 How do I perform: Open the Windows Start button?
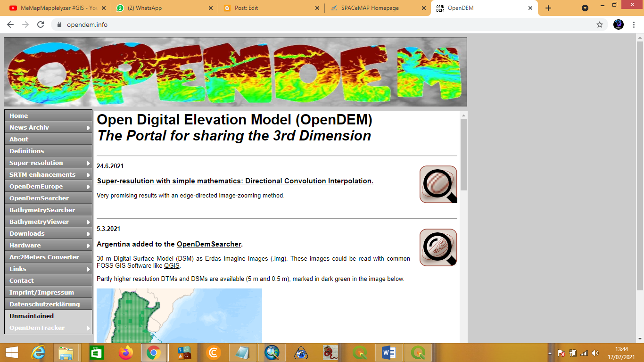click(12, 353)
